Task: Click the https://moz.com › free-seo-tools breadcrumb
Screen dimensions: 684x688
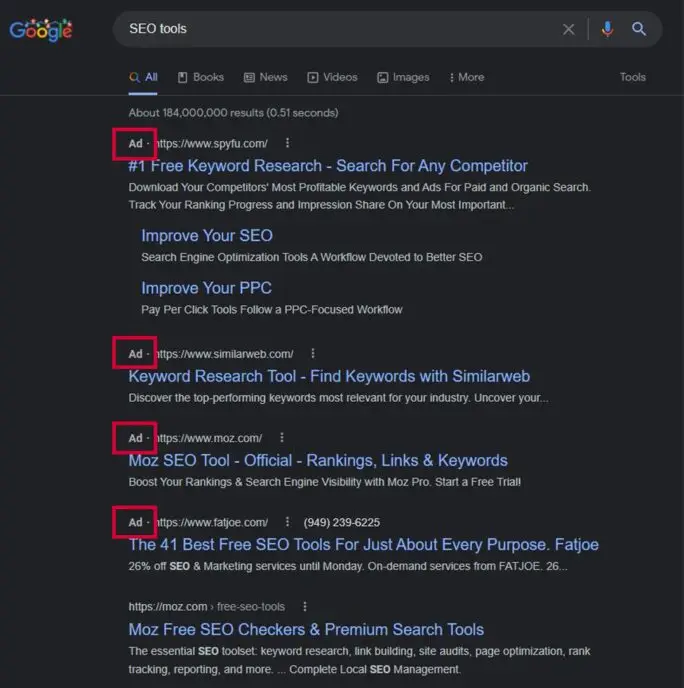Action: (207, 606)
